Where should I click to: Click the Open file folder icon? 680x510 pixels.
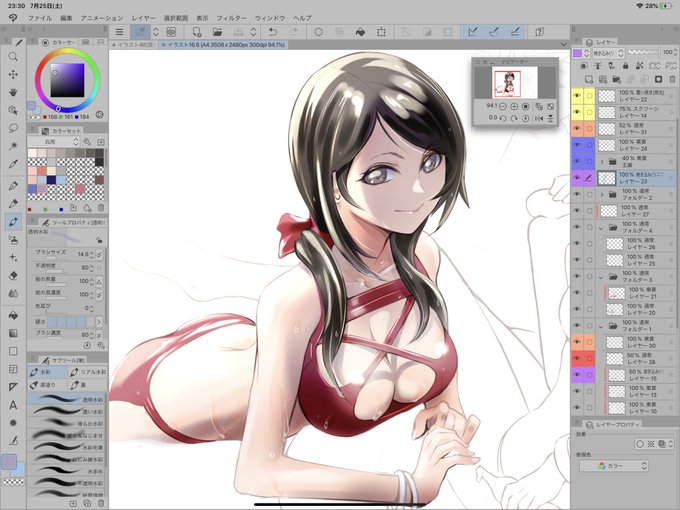coord(217,32)
